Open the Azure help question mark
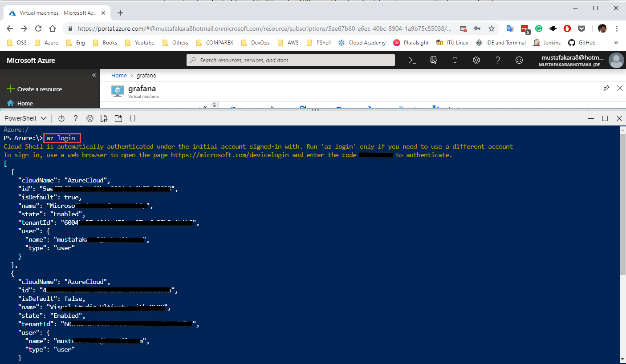626x364 pixels. (498, 60)
